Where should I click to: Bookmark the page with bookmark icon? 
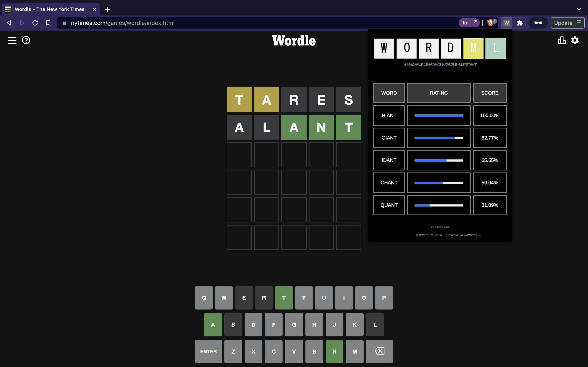coord(48,23)
